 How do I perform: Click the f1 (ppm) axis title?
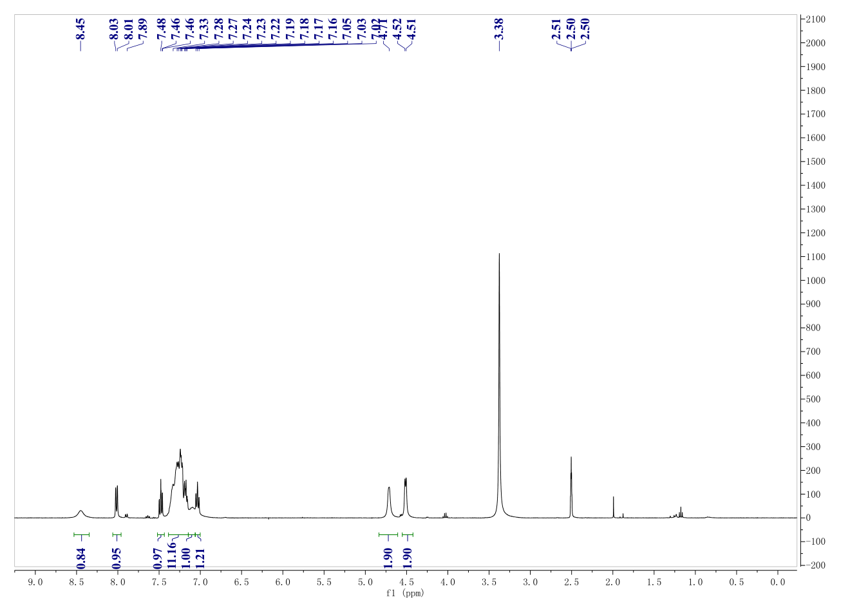point(405,593)
